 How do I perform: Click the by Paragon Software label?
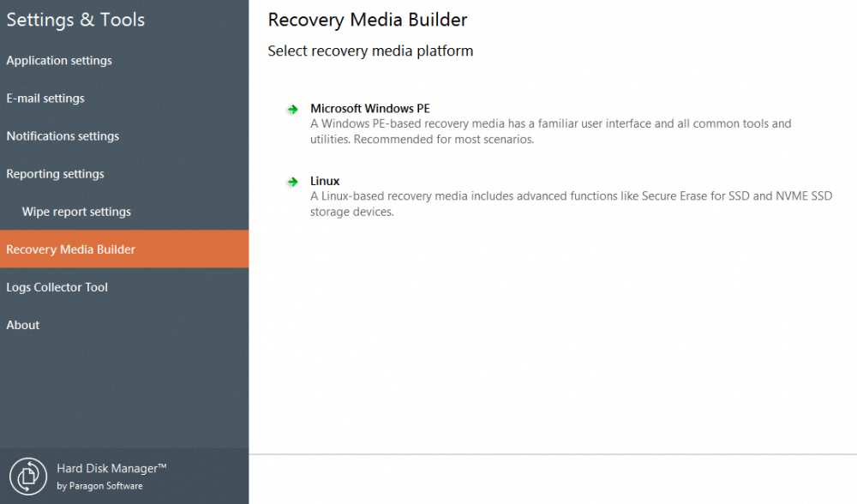[x=99, y=485]
